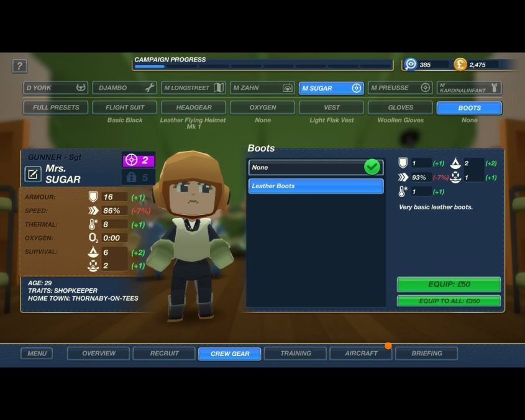The image size is (525, 420).
Task: Go to the Overview screen
Action: point(98,354)
